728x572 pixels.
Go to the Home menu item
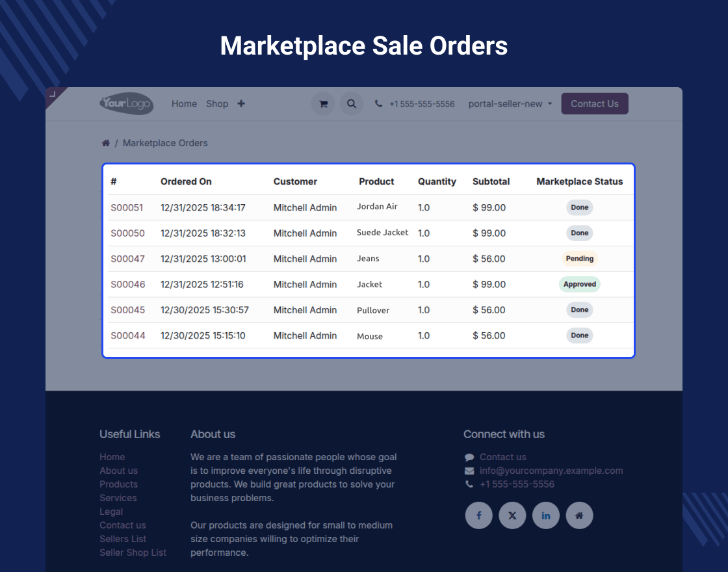[185, 104]
